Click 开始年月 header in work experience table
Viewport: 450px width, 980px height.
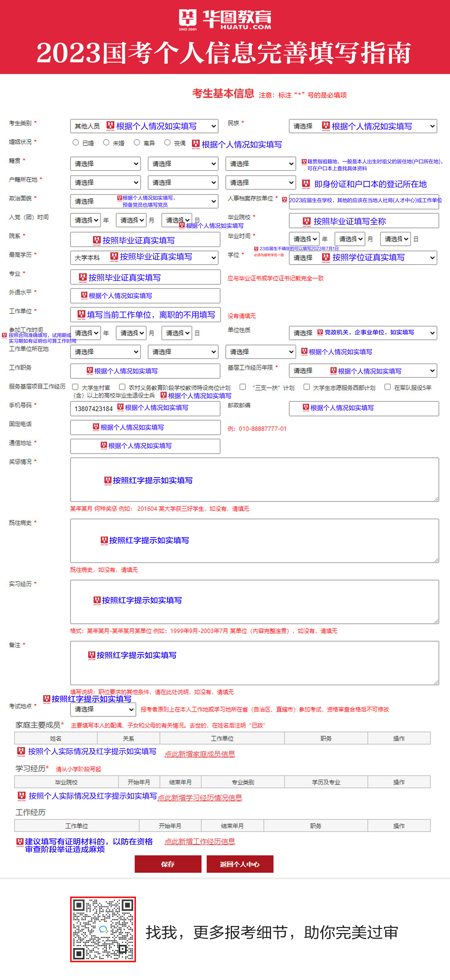[x=170, y=826]
